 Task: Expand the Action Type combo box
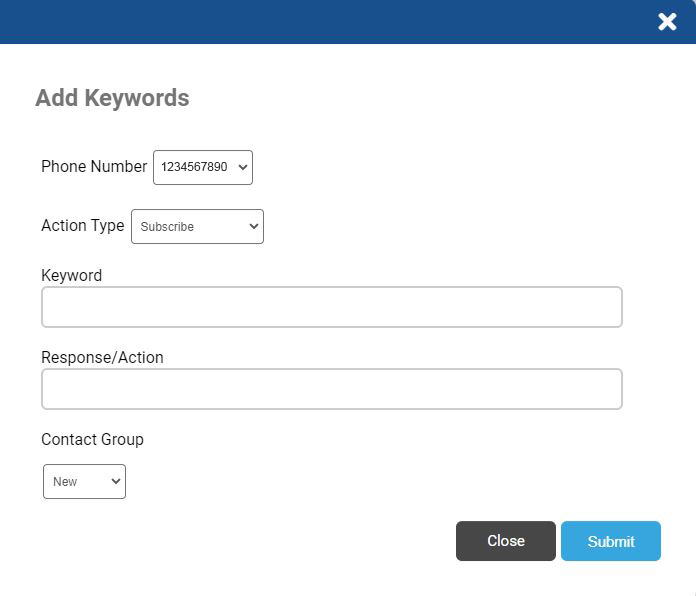[x=198, y=226]
